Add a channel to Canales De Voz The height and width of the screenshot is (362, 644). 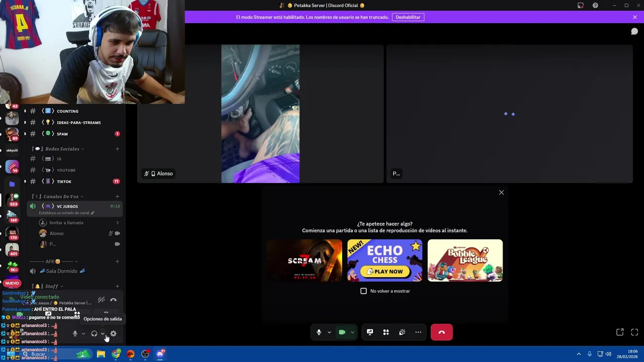(x=117, y=197)
